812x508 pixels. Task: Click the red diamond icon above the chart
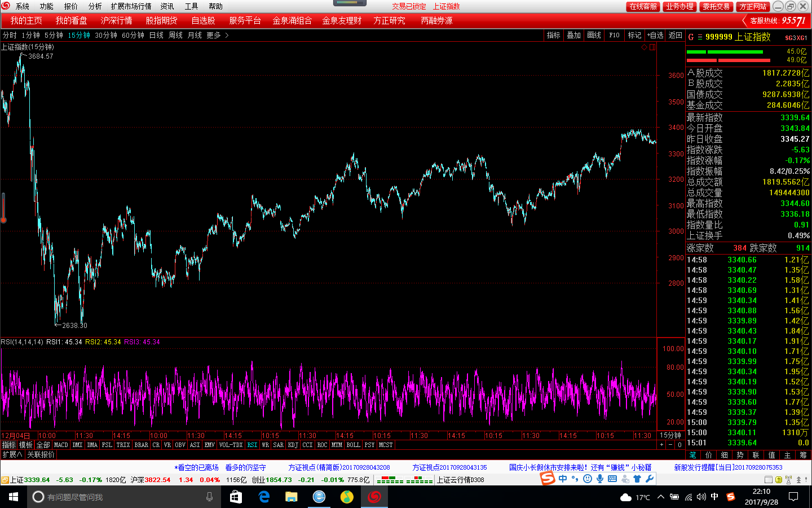pos(645,47)
